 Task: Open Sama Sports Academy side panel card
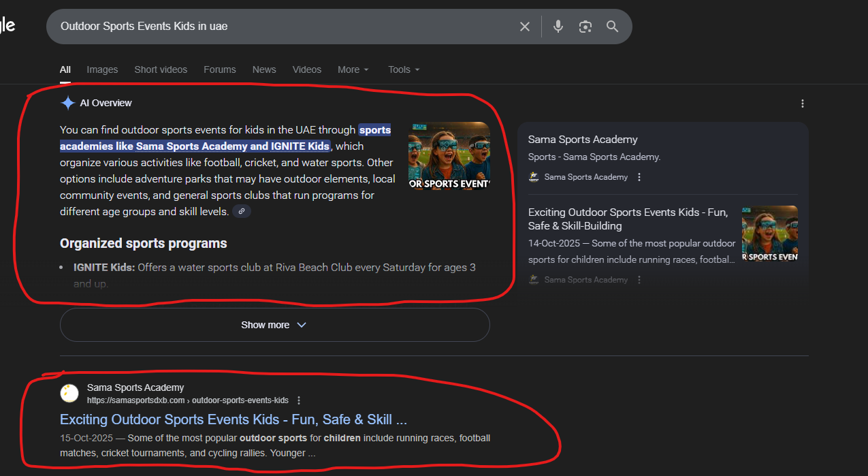pos(583,140)
